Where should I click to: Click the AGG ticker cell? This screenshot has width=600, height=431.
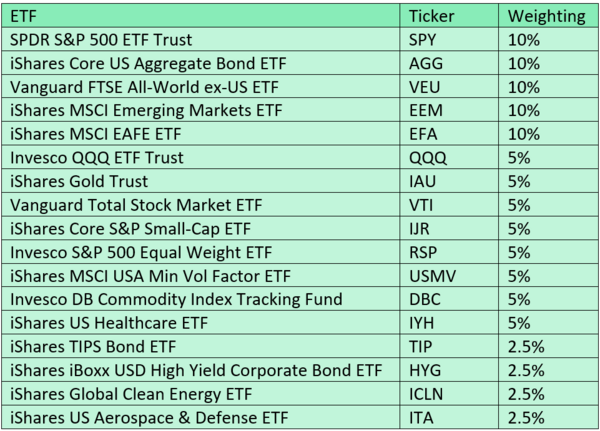[x=449, y=63]
